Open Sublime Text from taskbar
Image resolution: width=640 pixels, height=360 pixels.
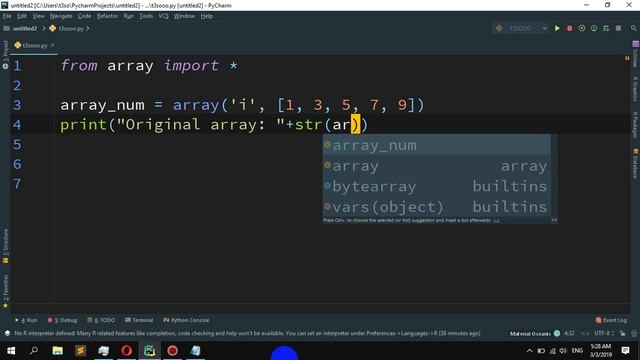click(80, 351)
